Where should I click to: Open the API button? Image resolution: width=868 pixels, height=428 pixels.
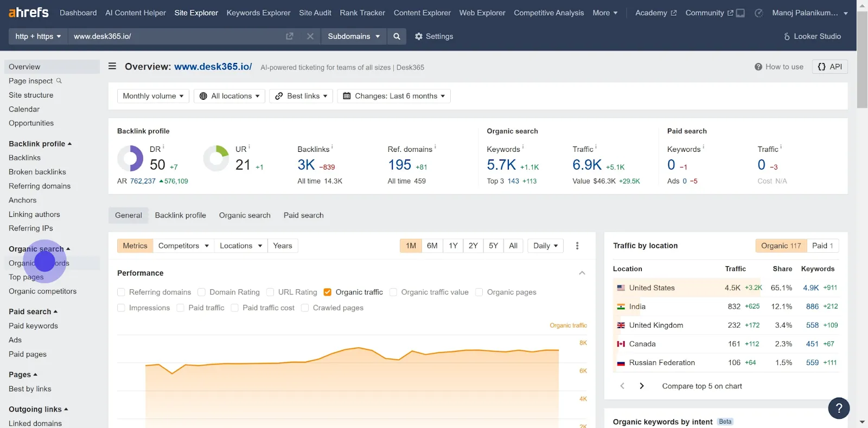(x=830, y=67)
